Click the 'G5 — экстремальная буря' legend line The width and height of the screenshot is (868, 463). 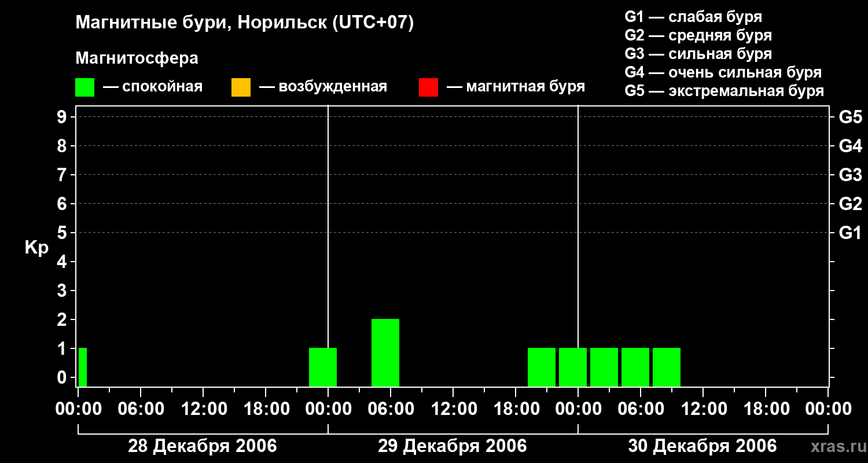pos(724,91)
